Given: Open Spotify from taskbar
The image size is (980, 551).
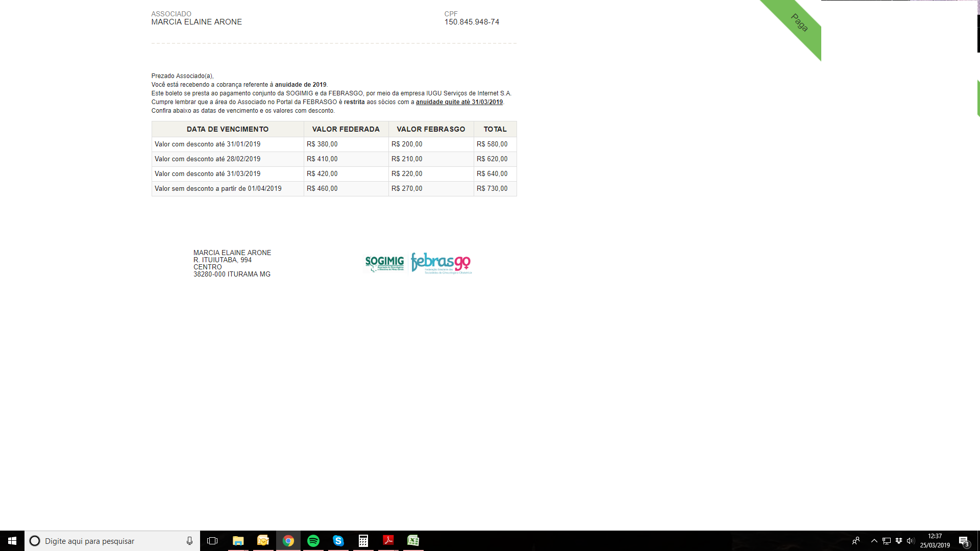Looking at the screenshot, I should tap(313, 541).
